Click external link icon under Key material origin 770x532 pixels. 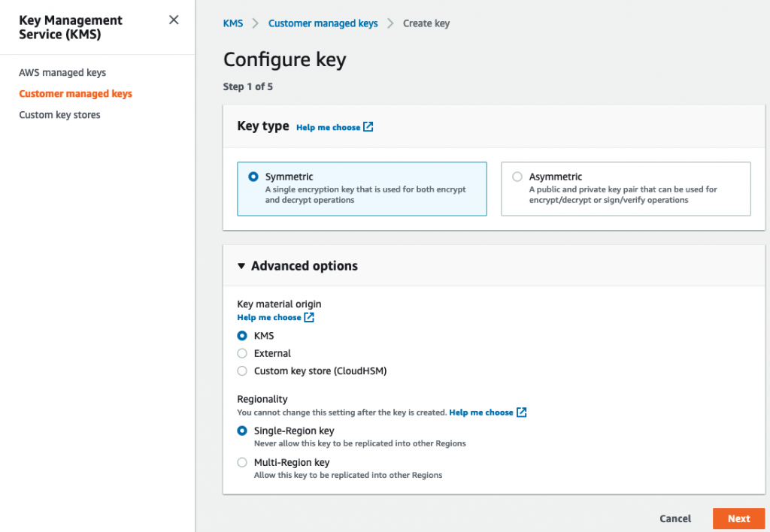[308, 318]
